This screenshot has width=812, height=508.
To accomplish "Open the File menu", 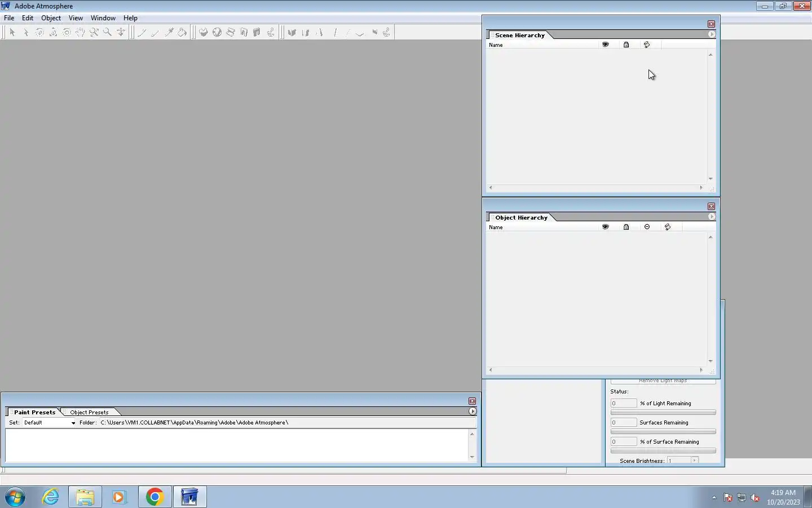I will pyautogui.click(x=9, y=18).
